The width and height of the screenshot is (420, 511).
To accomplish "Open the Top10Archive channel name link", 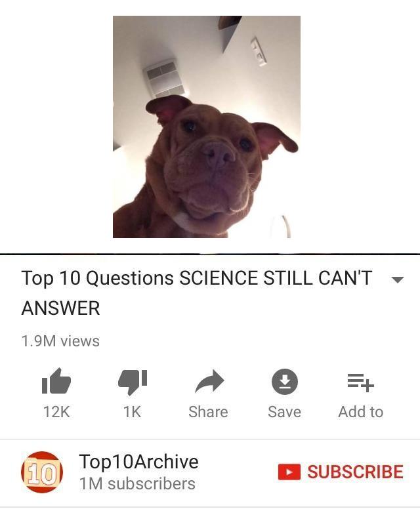I will [x=138, y=461].
